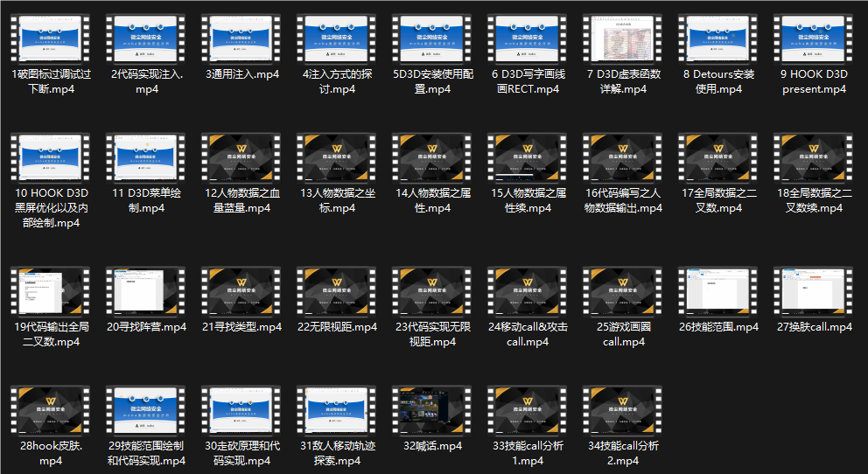Click the 15人物数据之属性续.mp4 icon
The width and height of the screenshot is (868, 474).
tap(528, 157)
